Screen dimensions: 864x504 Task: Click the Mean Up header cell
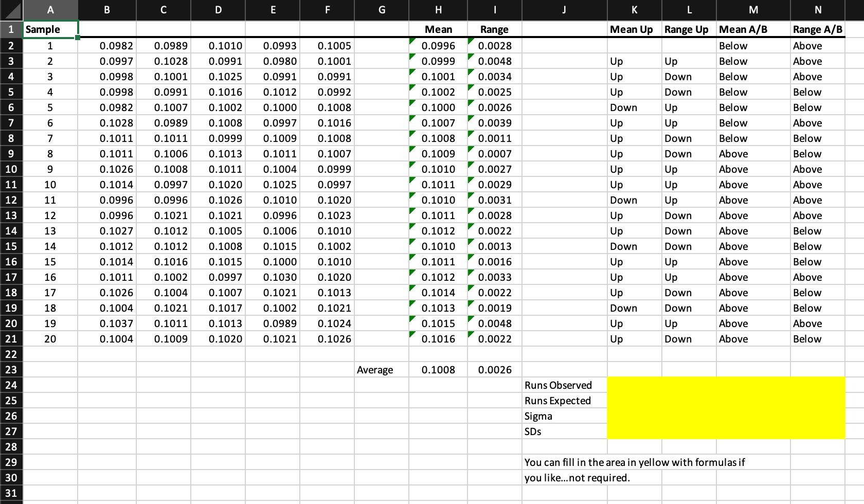click(635, 29)
